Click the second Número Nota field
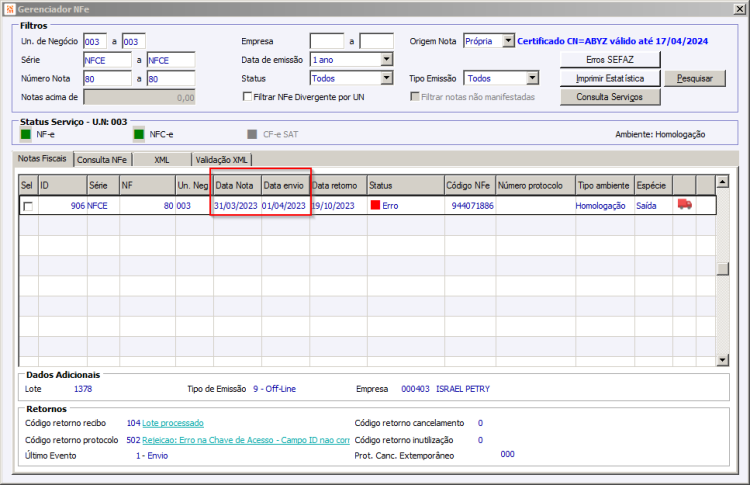Viewport: 750px width, 485px height. 171,79
